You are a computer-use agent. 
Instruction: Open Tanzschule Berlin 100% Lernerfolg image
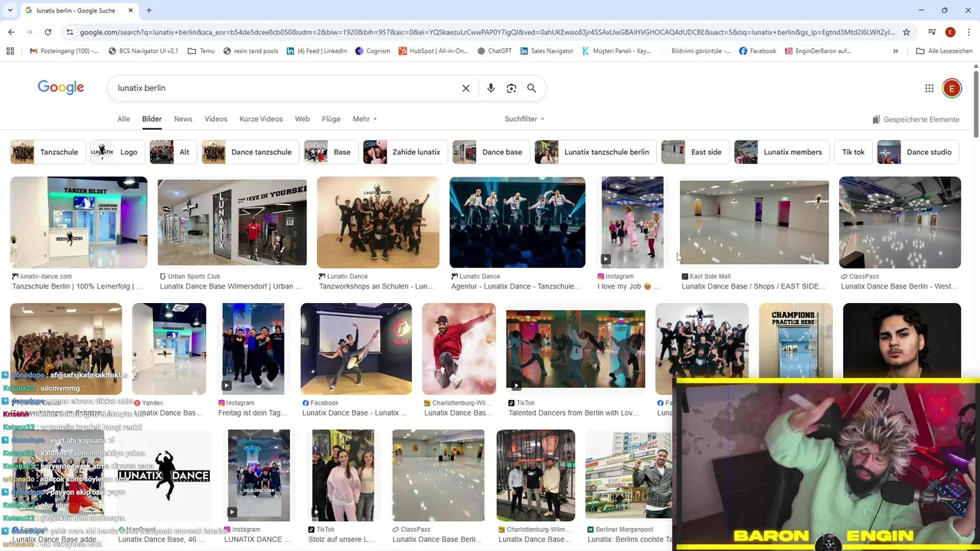79,222
